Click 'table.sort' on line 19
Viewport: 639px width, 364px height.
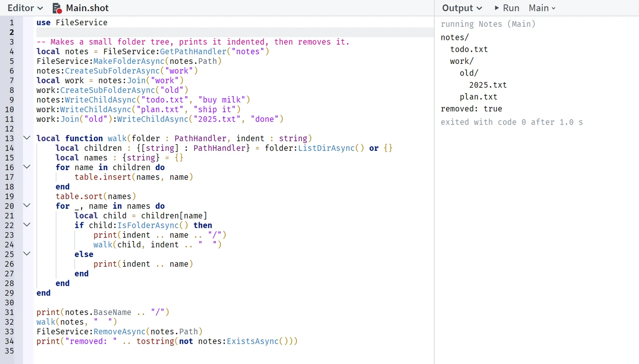[x=79, y=196]
